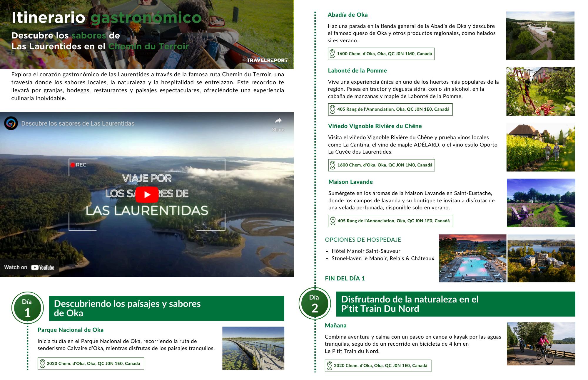The image size is (588, 380).
Task: Play the Las Laurentidas YouTube video
Action: point(147,194)
